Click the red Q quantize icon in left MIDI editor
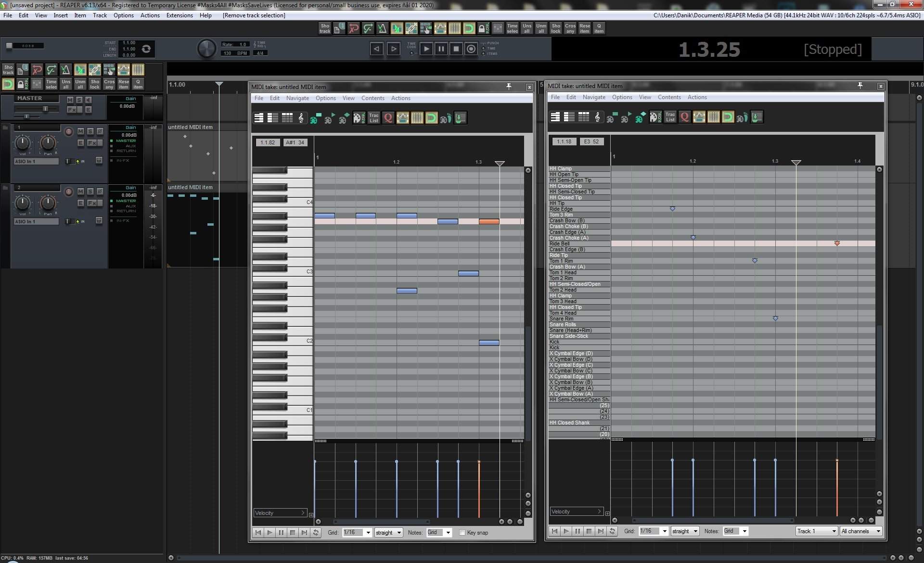This screenshot has height=563, width=924. click(388, 118)
